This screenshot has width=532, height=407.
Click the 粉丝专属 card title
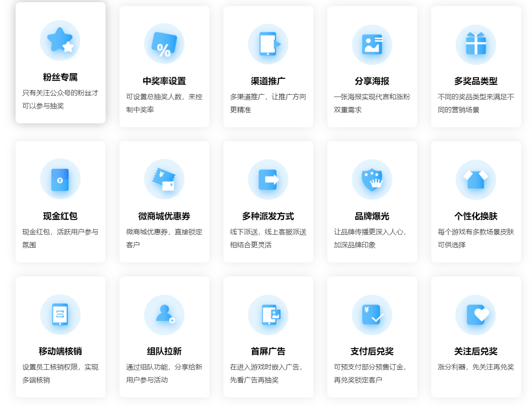(60, 78)
